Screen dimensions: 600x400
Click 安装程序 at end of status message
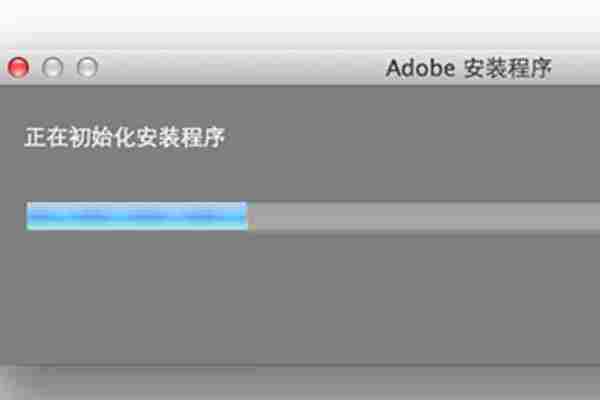[180, 137]
